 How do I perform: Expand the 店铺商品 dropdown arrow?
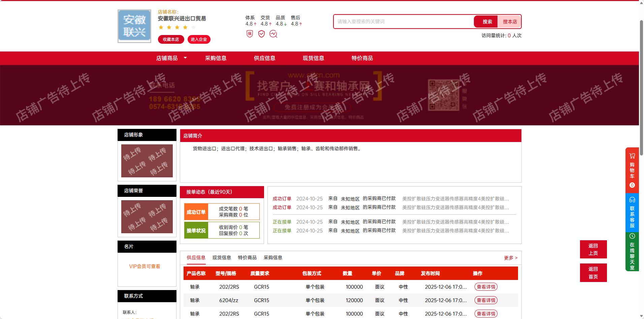[x=185, y=58]
